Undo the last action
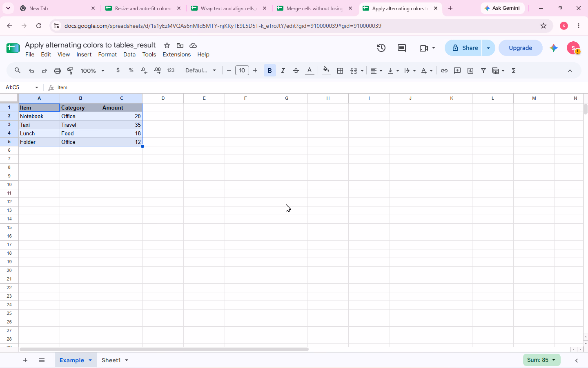The image size is (588, 368). 31,71
